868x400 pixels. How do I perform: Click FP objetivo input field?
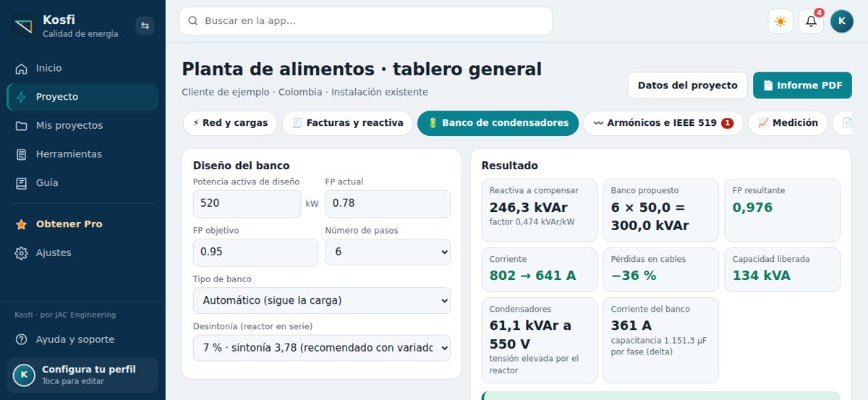pyautogui.click(x=255, y=252)
